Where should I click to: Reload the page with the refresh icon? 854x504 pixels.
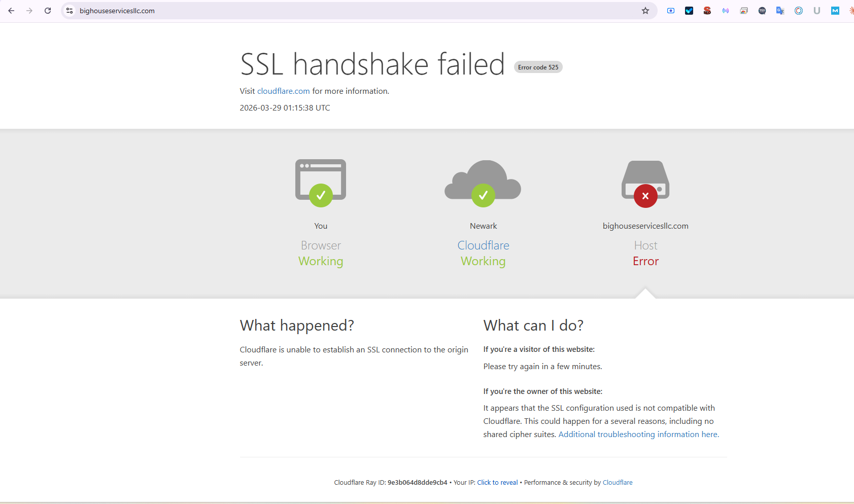click(x=48, y=11)
